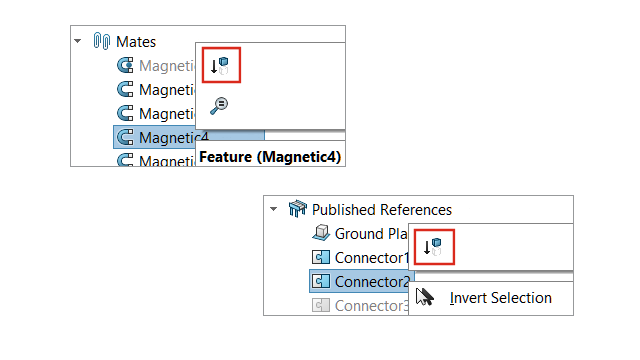Viewport: 640px width, 360px height.
Task: Select the Connector1 reference label
Action: [x=371, y=258]
